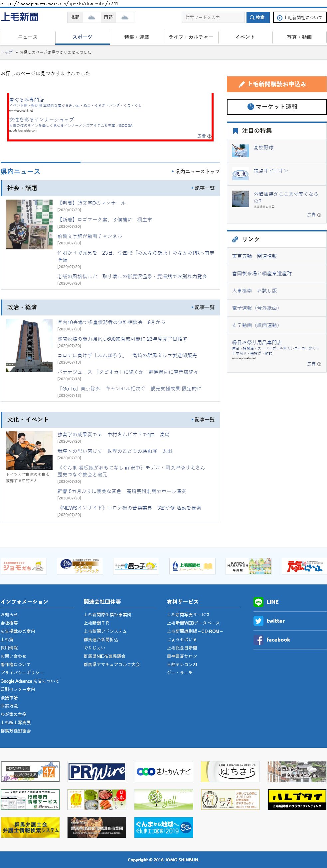Screen dimensions: 327x868
Task: Switch to the ニュース tab
Action: pos(28,37)
